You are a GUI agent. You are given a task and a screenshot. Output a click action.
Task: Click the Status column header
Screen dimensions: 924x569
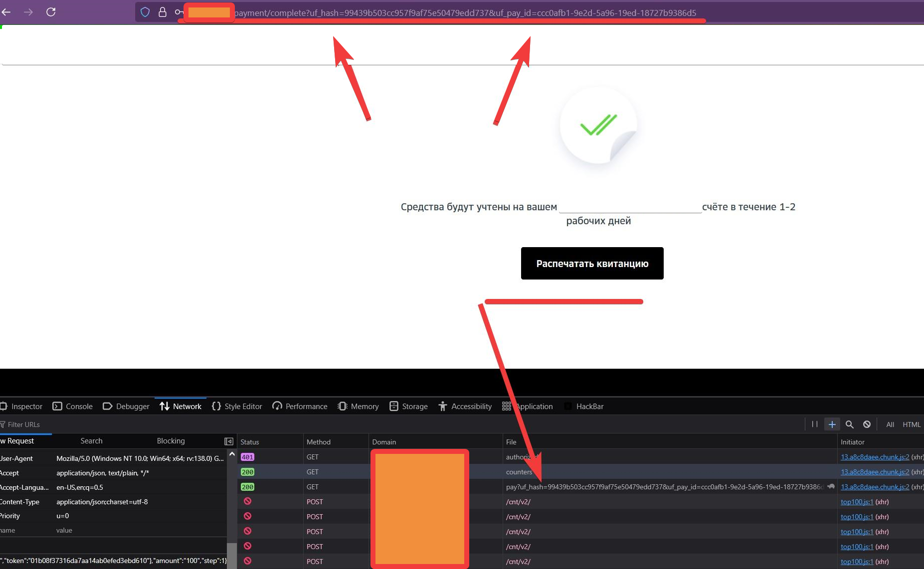pos(250,442)
